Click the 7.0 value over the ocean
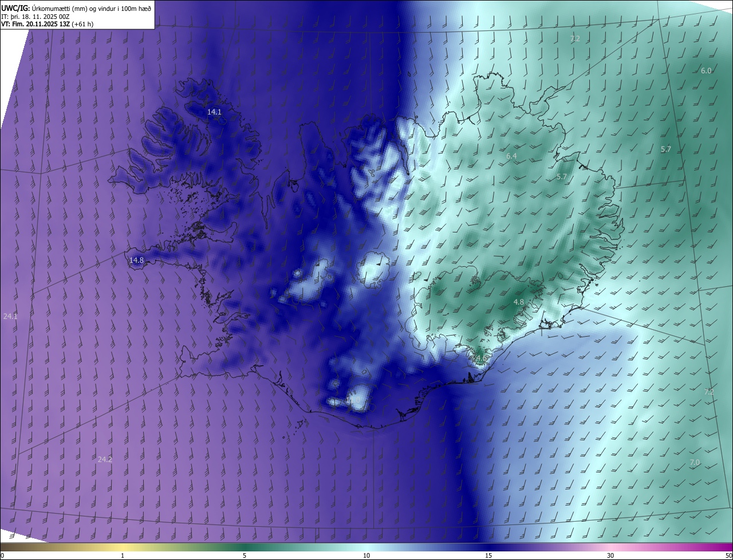733x560 pixels. [x=695, y=462]
